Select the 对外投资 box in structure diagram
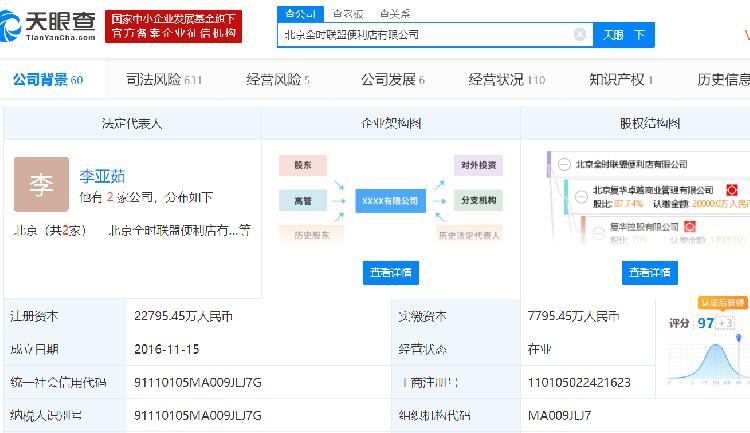 coord(478,165)
